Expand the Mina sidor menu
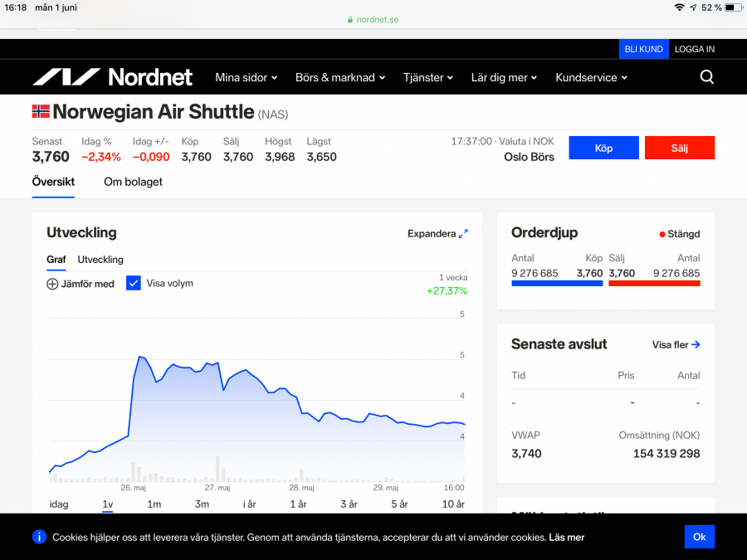Image resolution: width=747 pixels, height=560 pixels. (x=246, y=77)
